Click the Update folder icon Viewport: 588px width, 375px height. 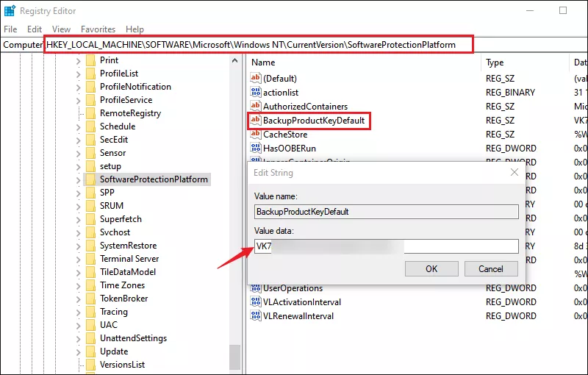point(90,351)
